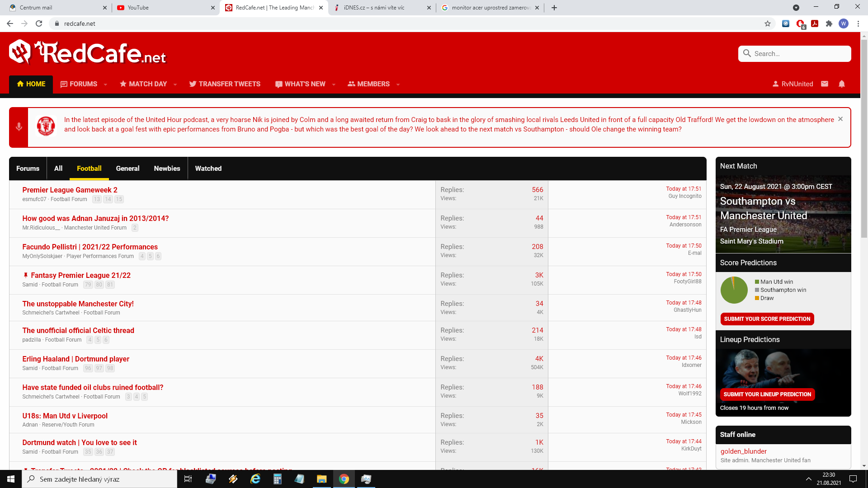Open the Chrome profile avatar
The width and height of the screenshot is (868, 488).
pos(844,23)
